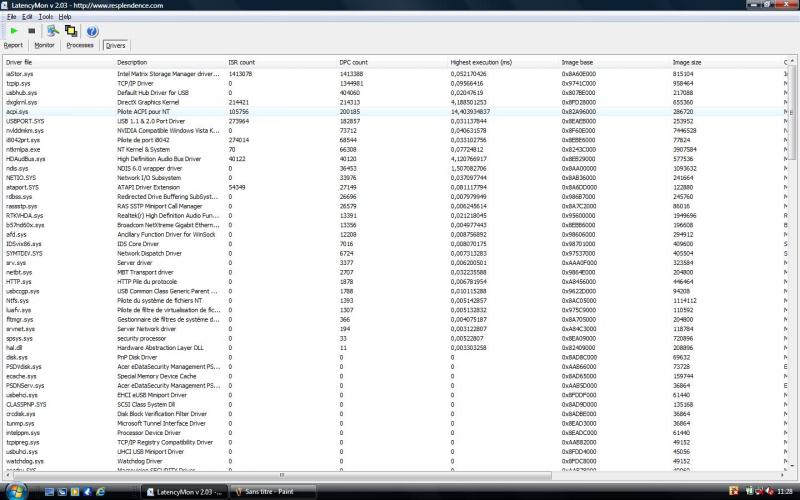Select the dxgkrnl.sys driver row

(x=395, y=102)
